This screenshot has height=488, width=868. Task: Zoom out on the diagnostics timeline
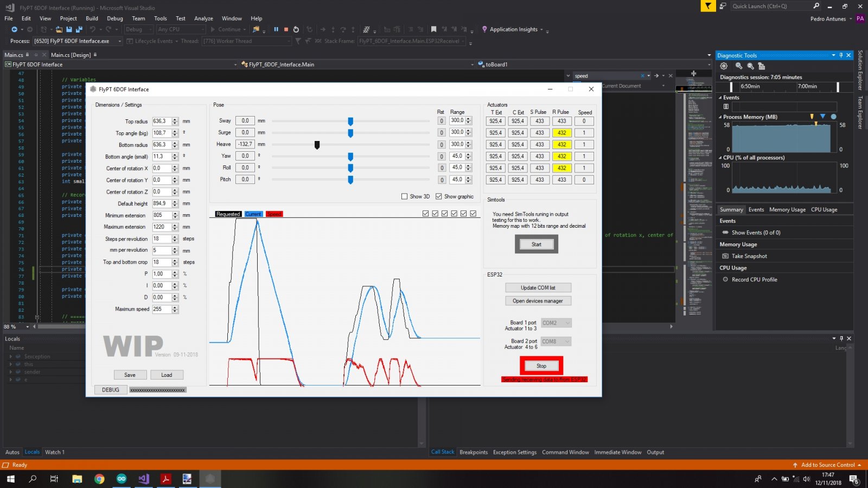pyautogui.click(x=750, y=66)
